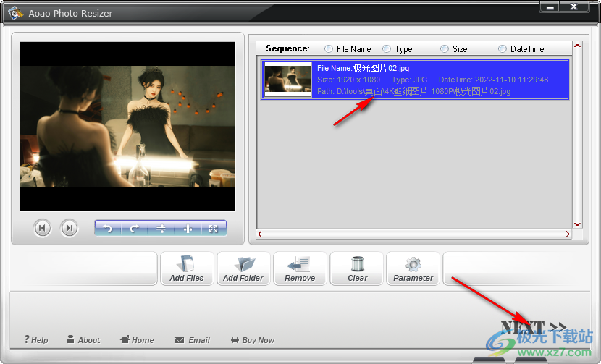Open the Parameter settings

point(413,268)
